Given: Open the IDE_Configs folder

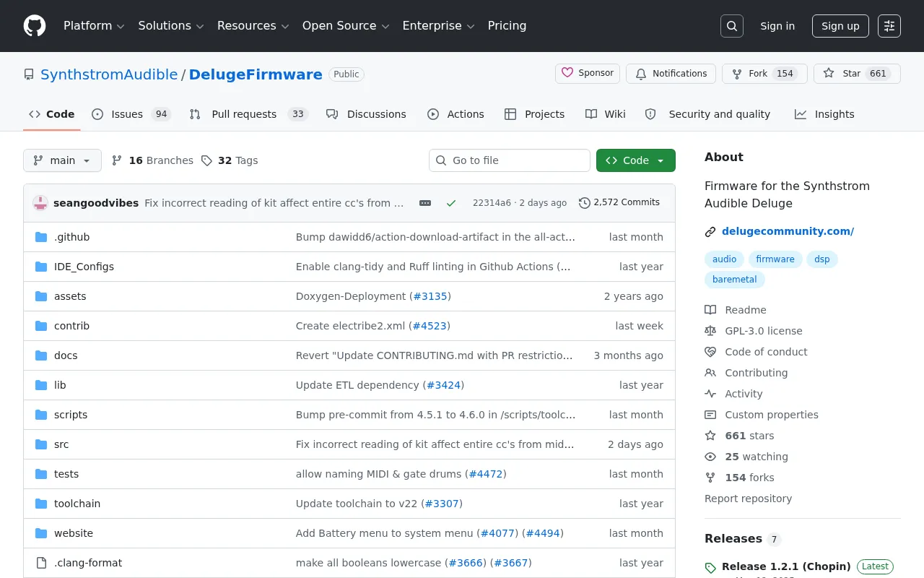Looking at the screenshot, I should (x=84, y=267).
